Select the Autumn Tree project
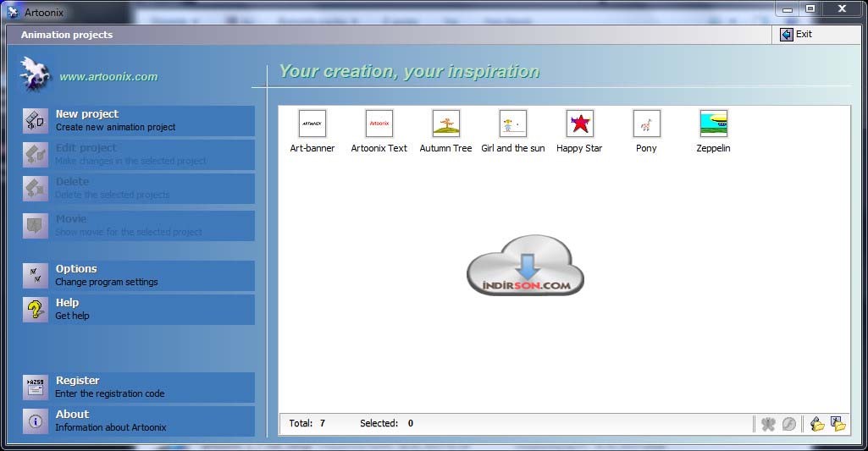The height and width of the screenshot is (451, 868). coord(445,132)
